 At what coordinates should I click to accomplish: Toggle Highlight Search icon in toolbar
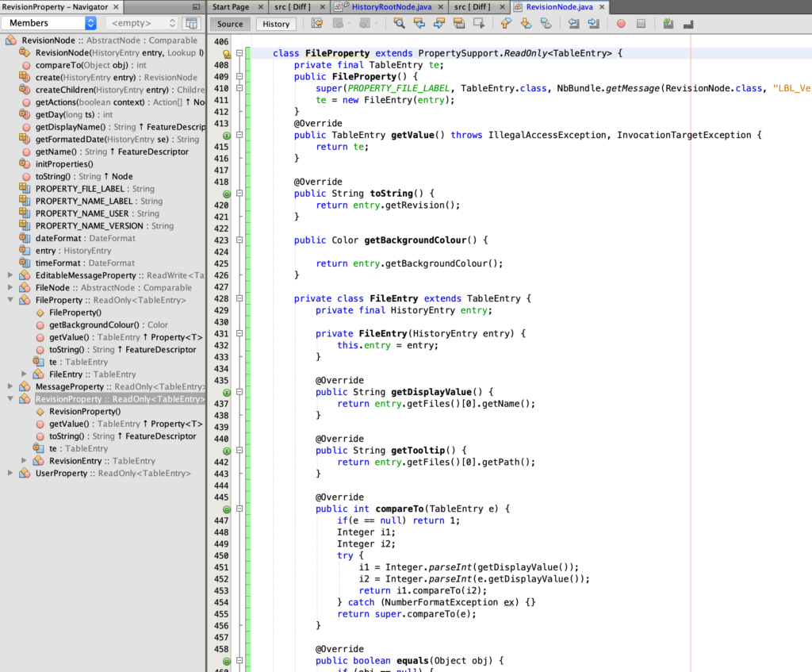[458, 24]
